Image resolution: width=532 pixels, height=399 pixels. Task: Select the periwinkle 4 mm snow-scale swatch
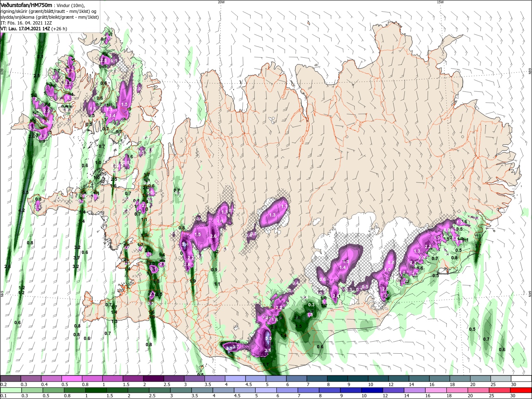(235, 379)
